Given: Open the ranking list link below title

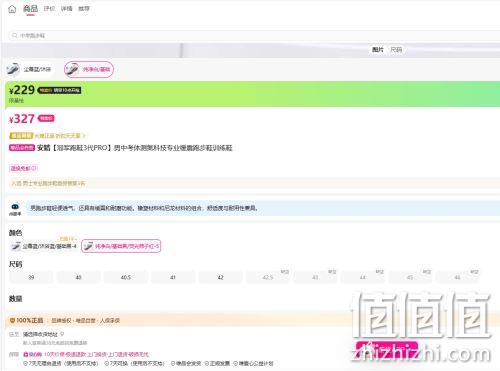Looking at the screenshot, I should [48, 183].
